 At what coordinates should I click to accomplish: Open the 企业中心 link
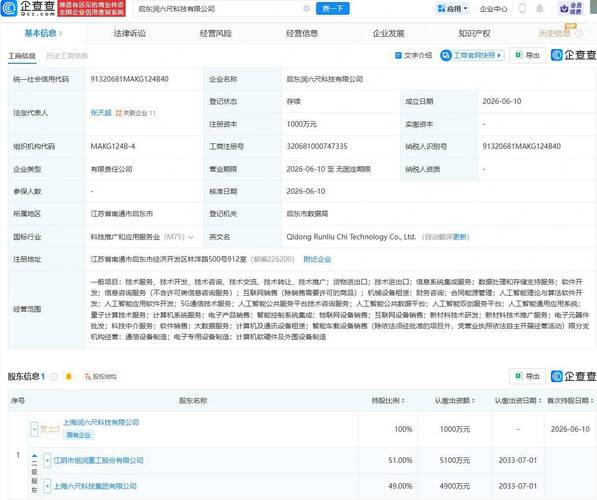click(493, 9)
